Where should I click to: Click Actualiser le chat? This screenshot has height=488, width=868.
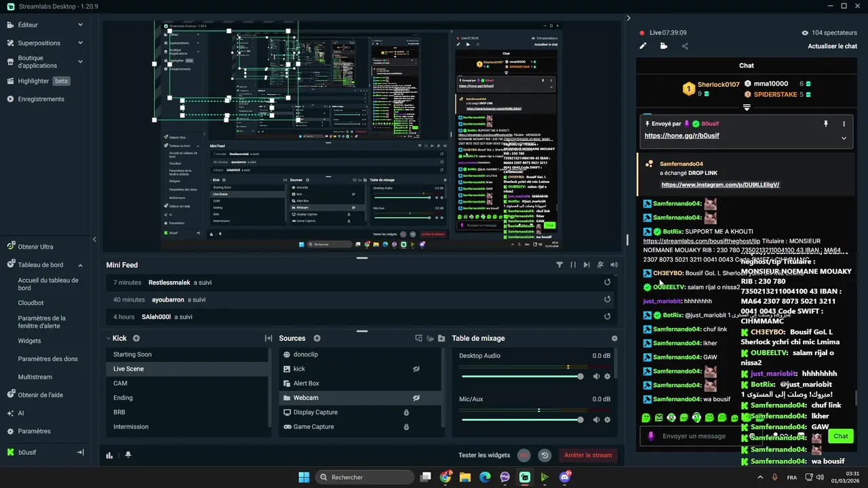[832, 46]
